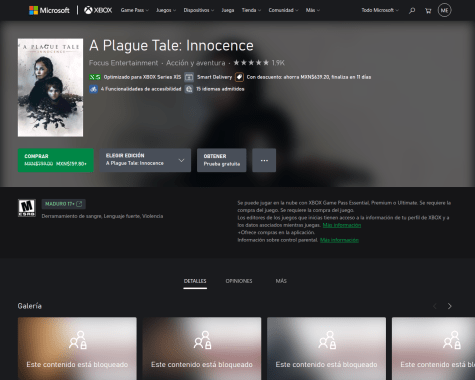Click the second locked gallery thumbnail

tap(202, 348)
